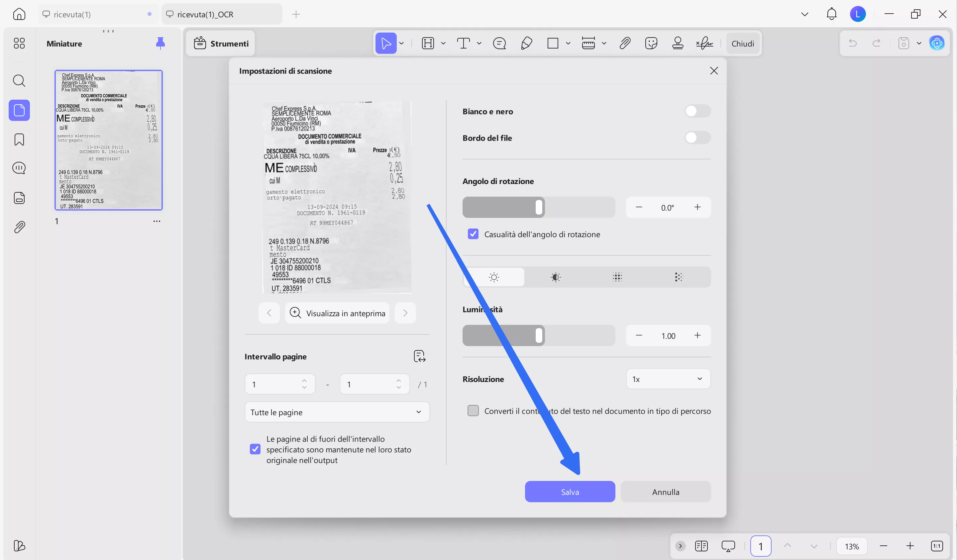Click the sticker tool icon

(651, 43)
